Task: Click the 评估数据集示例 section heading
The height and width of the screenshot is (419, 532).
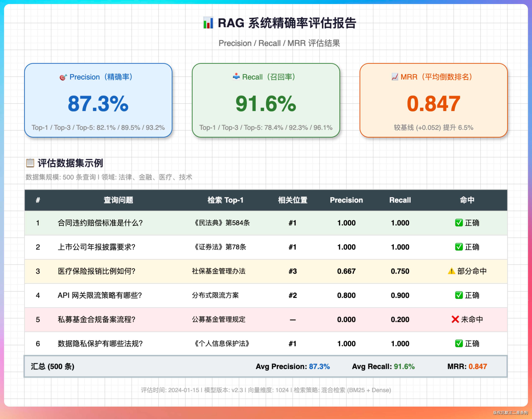Action: [70, 163]
